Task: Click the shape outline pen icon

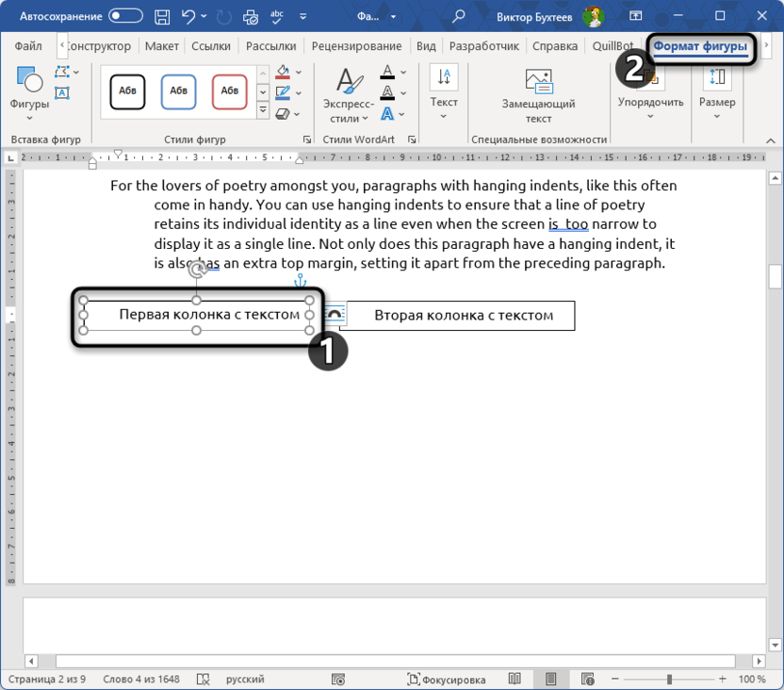Action: (x=282, y=92)
